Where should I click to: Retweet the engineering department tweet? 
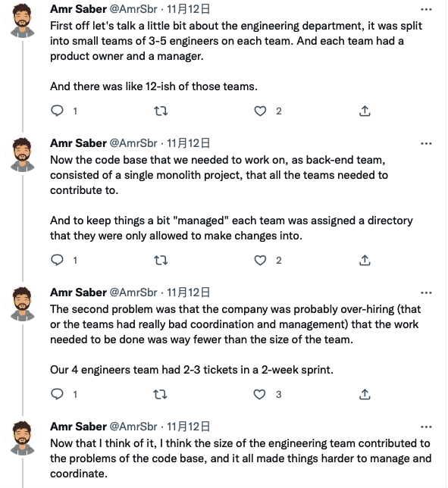[161, 111]
